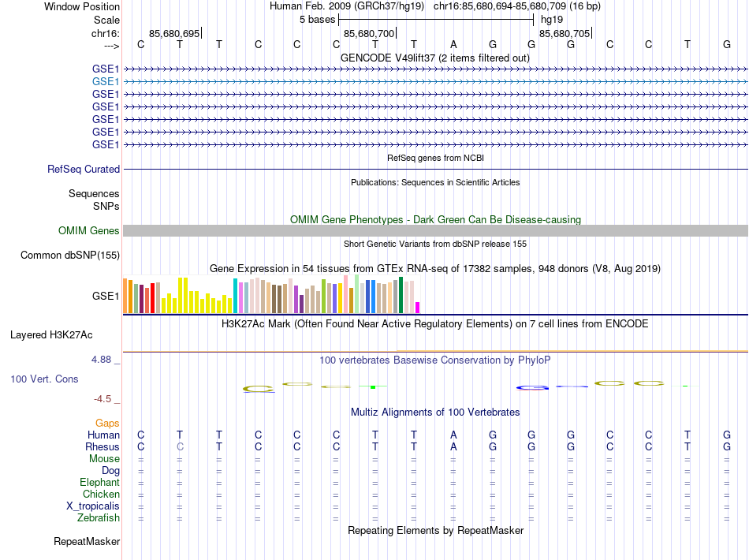Select the X_tropicalis alignment row label
Image resolution: width=749 pixels, height=560 pixels.
point(93,506)
